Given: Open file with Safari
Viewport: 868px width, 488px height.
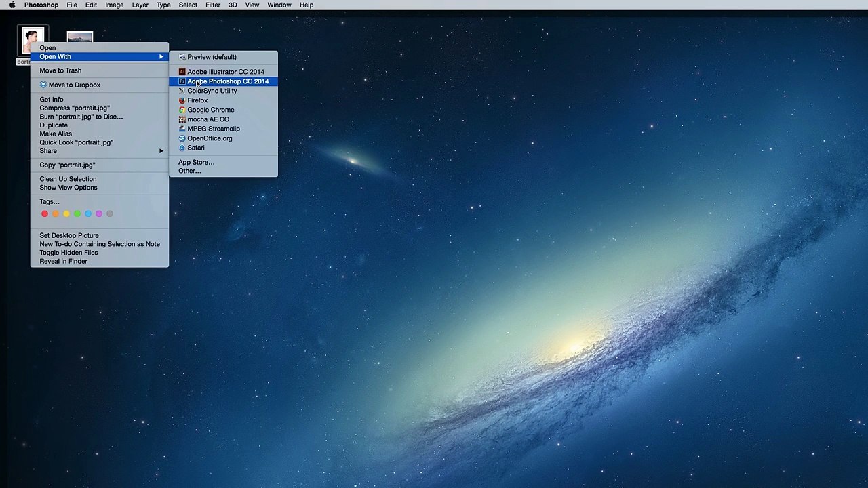Looking at the screenshot, I should (x=195, y=148).
